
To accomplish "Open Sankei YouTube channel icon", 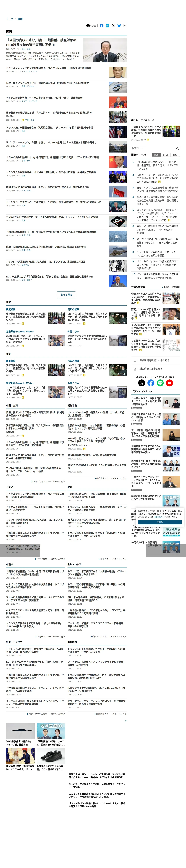I will point(169,383).
